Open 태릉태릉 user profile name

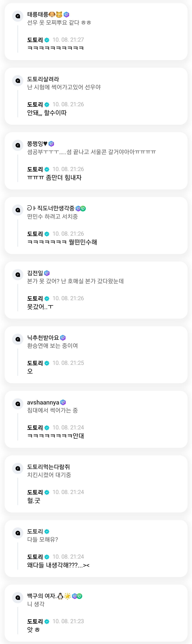(38, 14)
